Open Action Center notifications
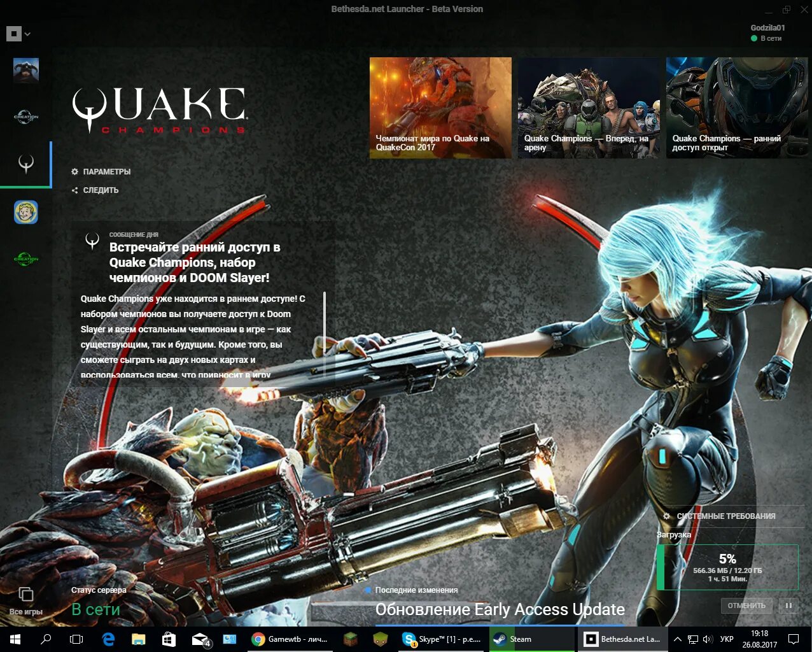812x652 pixels. 794,639
